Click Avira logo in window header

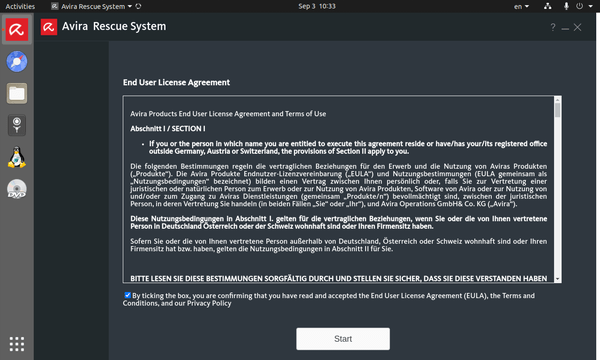[x=49, y=27]
